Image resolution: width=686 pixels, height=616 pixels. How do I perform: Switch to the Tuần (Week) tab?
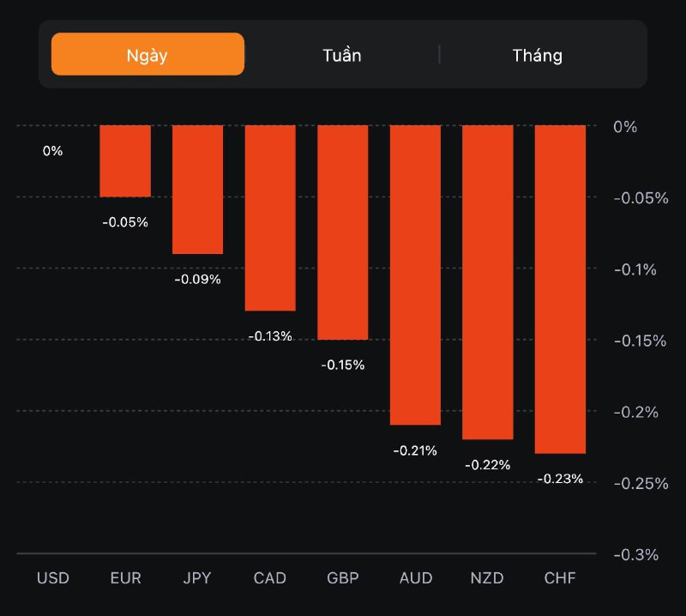click(342, 56)
